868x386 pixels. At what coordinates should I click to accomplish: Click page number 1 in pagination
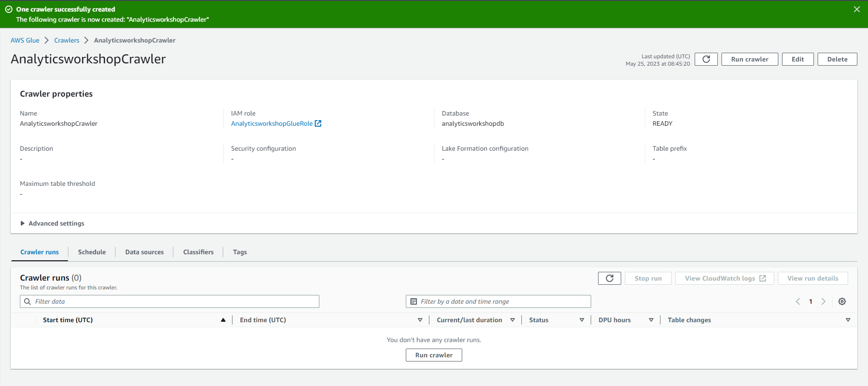[811, 301]
